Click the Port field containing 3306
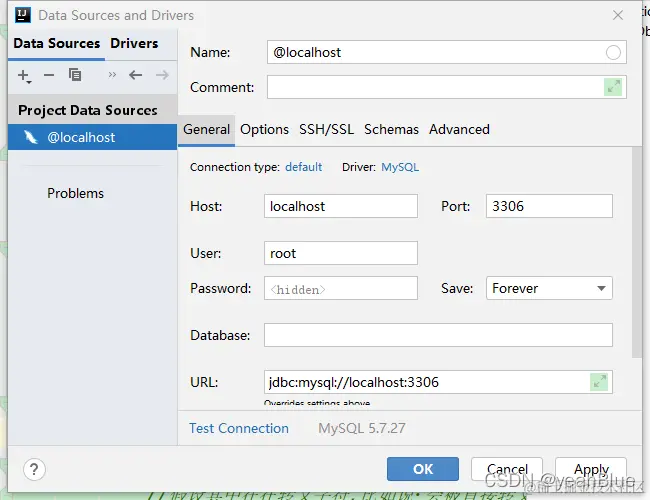 (x=549, y=206)
